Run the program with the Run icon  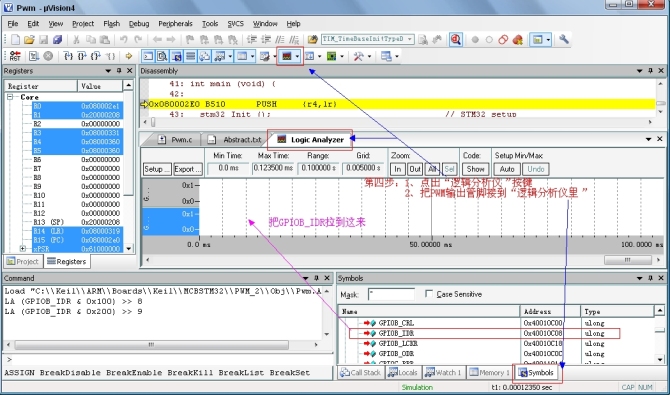(x=34, y=56)
